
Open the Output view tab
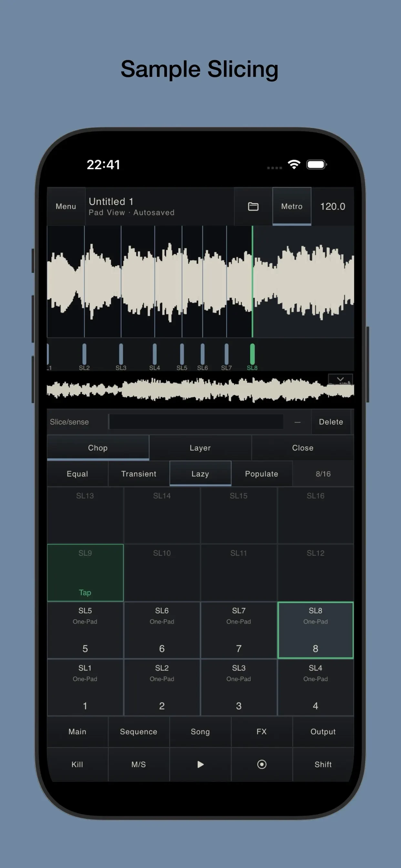pos(323,731)
